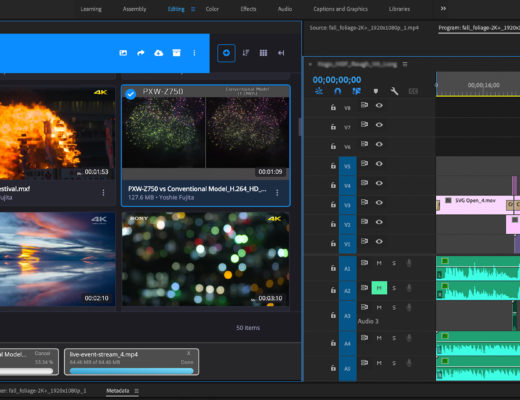Open the Assembly workspace tab
The width and height of the screenshot is (520, 400).
click(134, 9)
